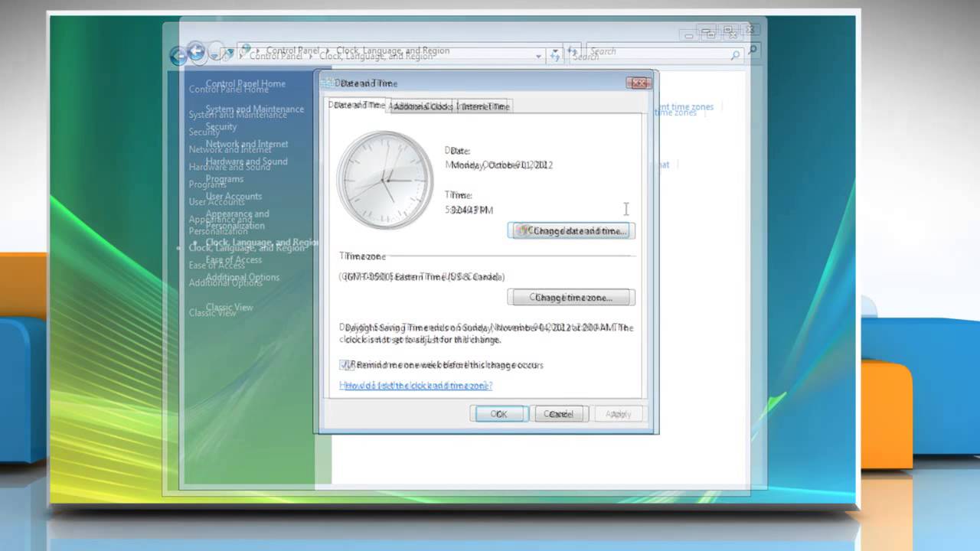The image size is (980, 551).
Task: Confirm with the OK button
Action: coord(499,414)
